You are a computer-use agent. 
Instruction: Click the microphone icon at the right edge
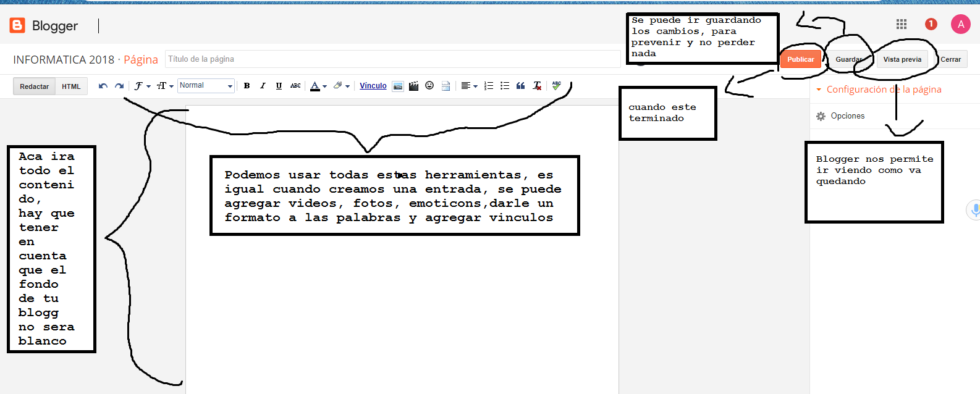(975, 210)
